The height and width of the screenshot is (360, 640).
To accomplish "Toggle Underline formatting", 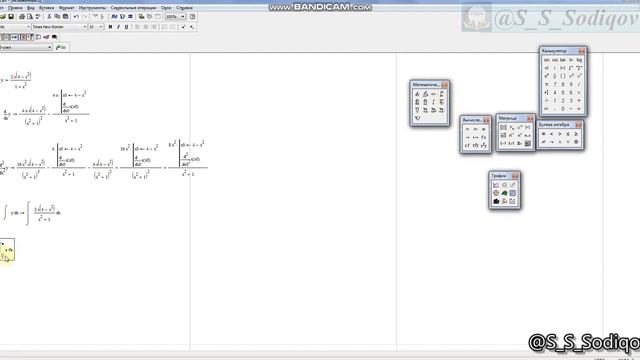I will pos(126,27).
